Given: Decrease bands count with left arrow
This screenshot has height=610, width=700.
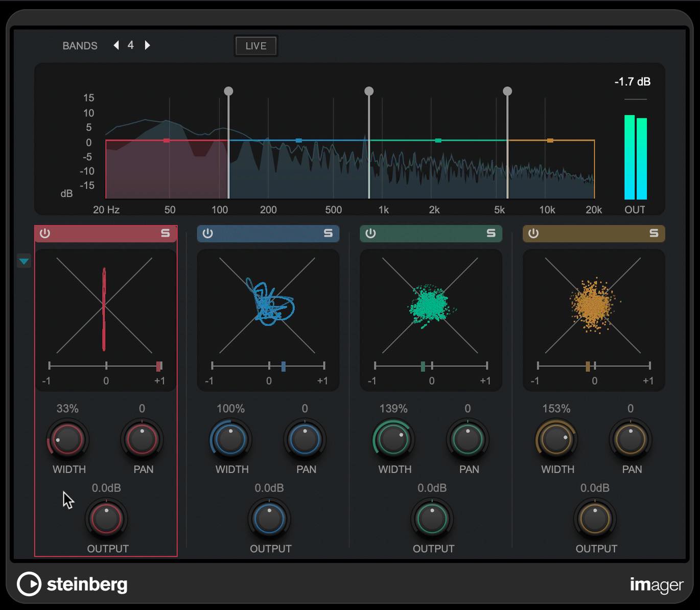Looking at the screenshot, I should point(116,45).
